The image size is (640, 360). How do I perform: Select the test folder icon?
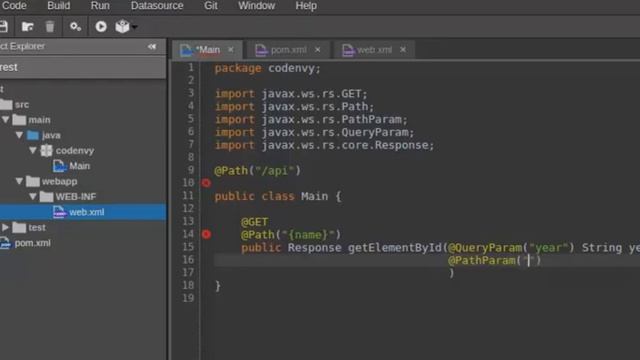point(19,227)
